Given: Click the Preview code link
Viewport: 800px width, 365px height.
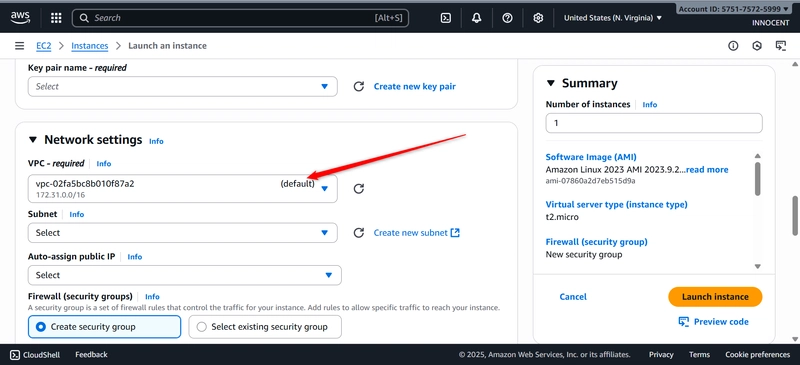Looking at the screenshot, I should 721,322.
